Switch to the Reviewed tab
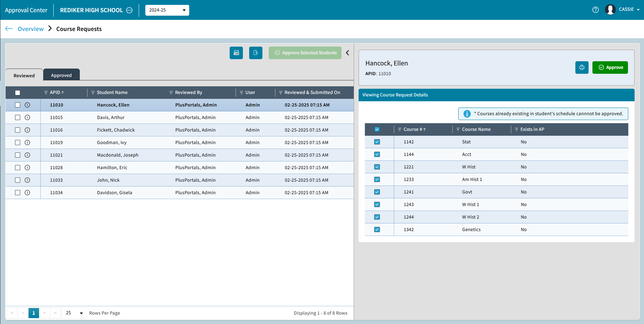 pos(24,76)
